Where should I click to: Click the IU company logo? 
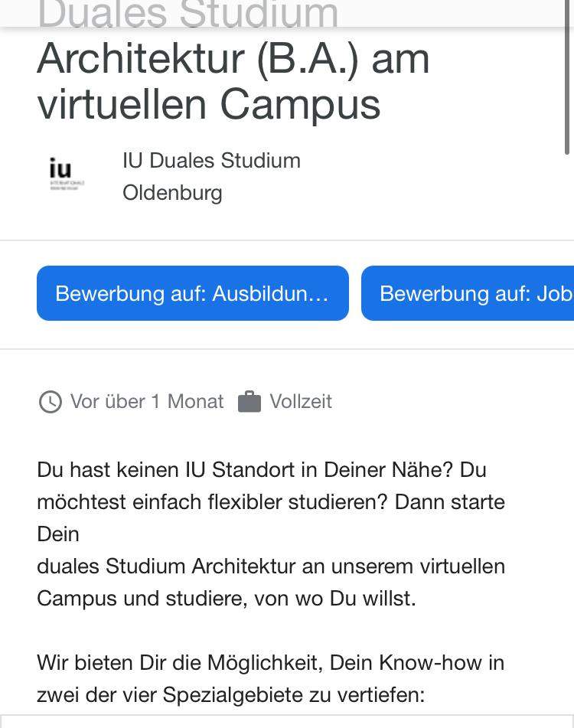[67, 175]
